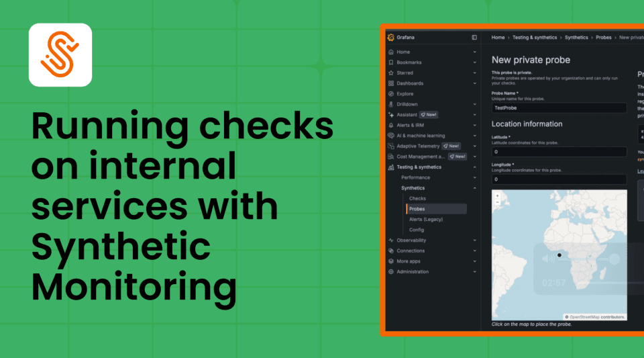This screenshot has height=358, width=644.
Task: Expand the Starred chevron
Action: (x=475, y=73)
